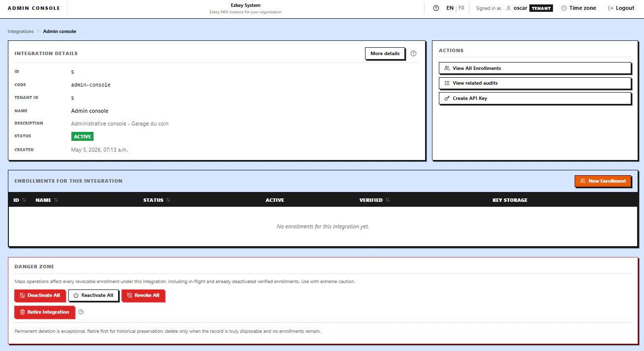Click the code value admin-console
Image resolution: width=644 pixels, height=351 pixels.
[x=91, y=85]
